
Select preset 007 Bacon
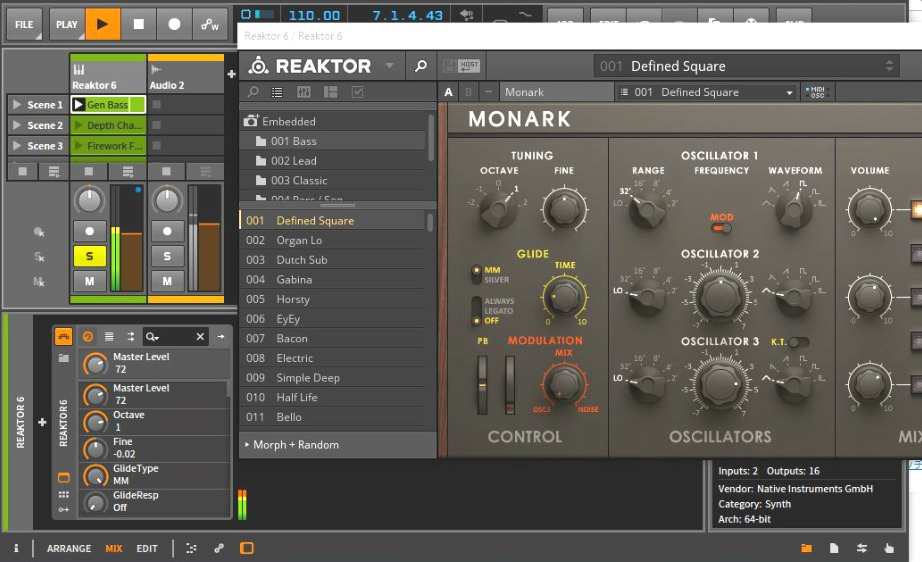point(333,339)
